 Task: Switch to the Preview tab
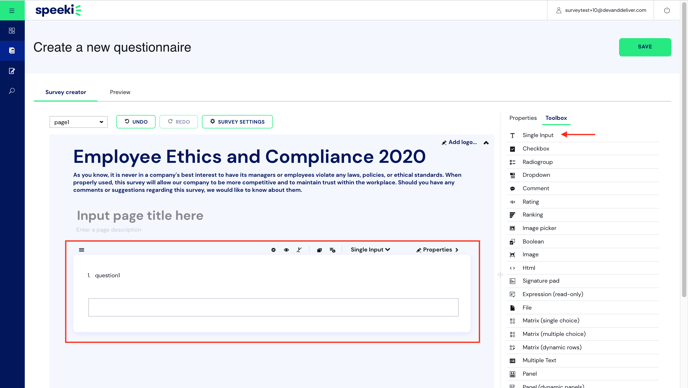coord(120,92)
